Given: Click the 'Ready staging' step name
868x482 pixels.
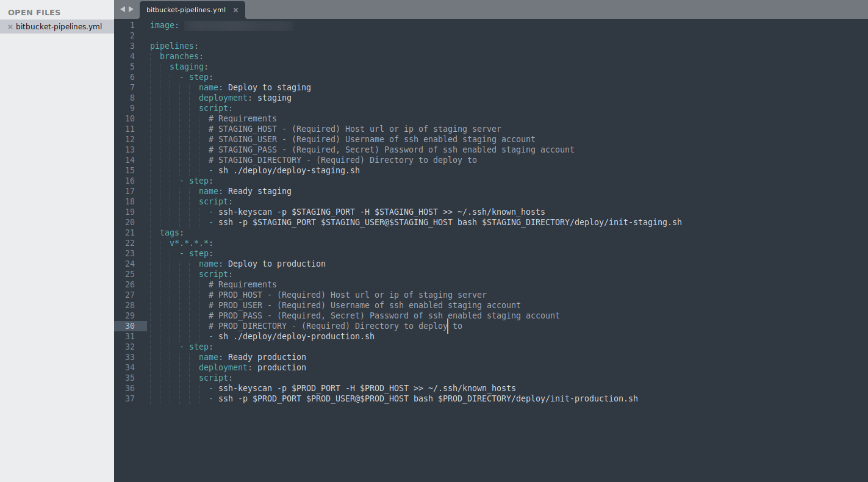Looking at the screenshot, I should 260,191.
